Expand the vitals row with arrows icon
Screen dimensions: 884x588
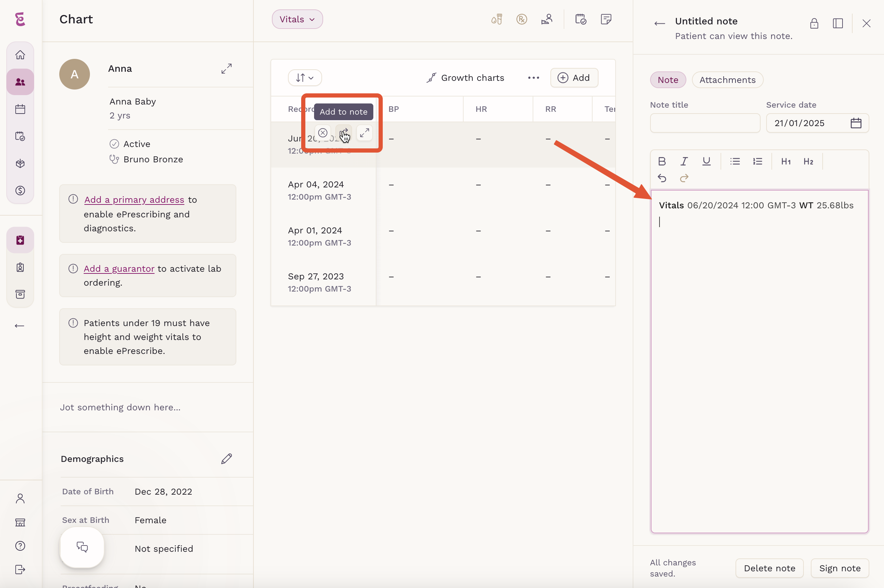click(x=365, y=133)
